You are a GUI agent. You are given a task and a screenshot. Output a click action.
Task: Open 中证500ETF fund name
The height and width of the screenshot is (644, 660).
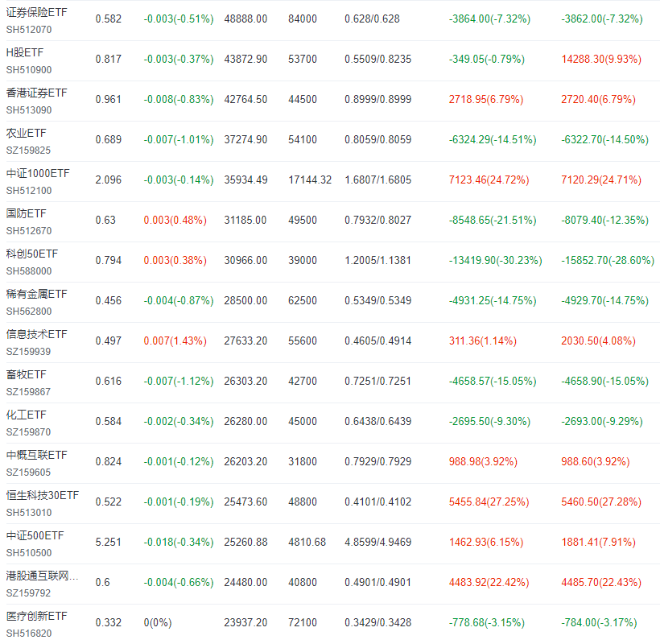(x=35, y=536)
